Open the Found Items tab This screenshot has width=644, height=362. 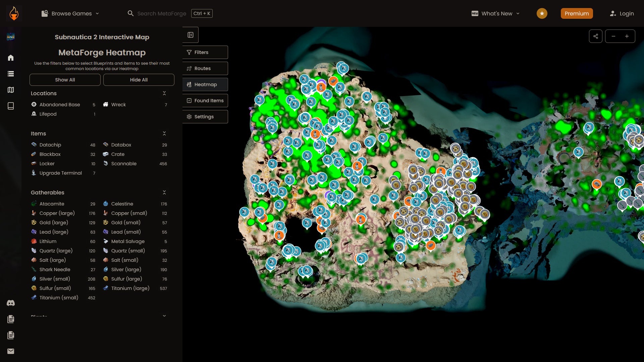coord(205,101)
